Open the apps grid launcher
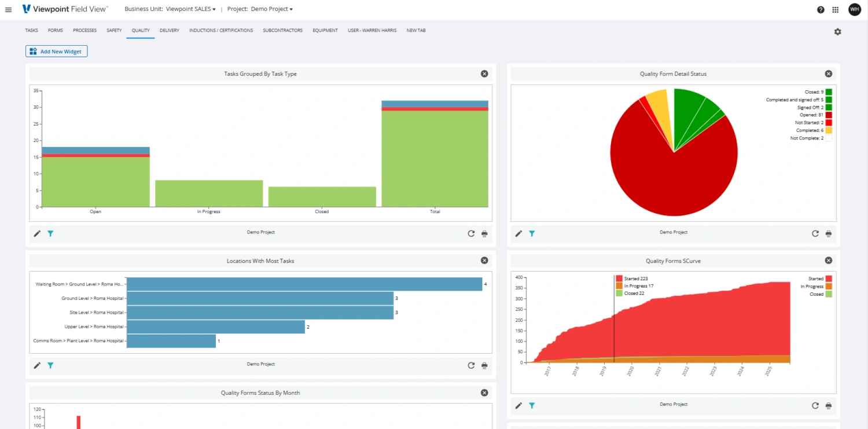 [836, 9]
